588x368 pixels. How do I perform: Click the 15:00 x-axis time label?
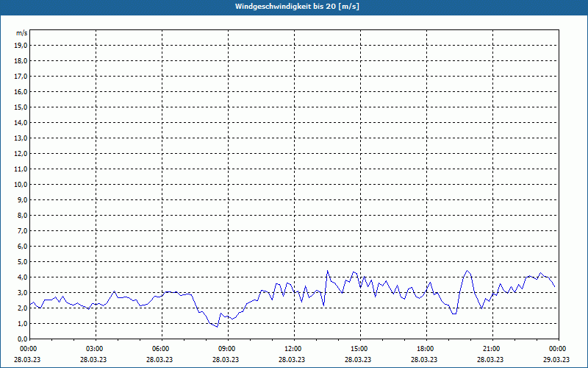click(360, 349)
